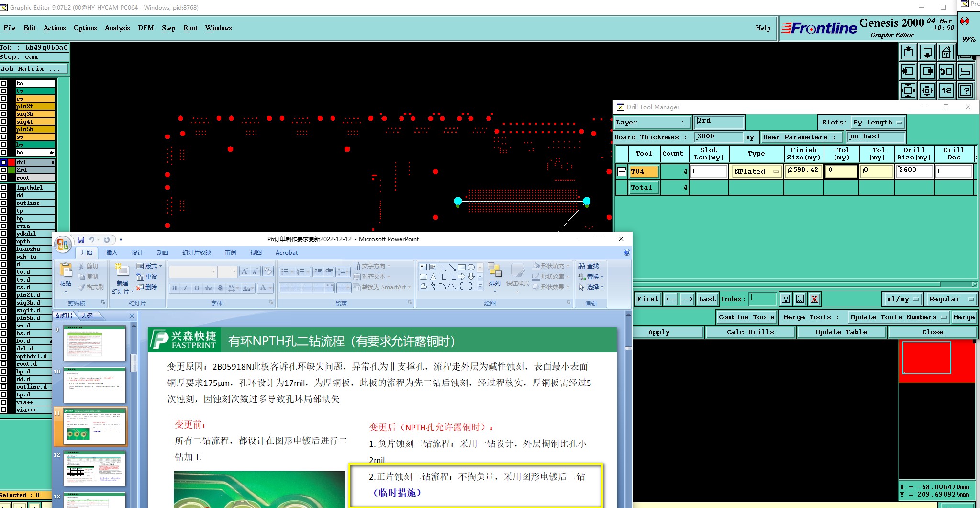The width and height of the screenshot is (980, 508).
Task: Click the Underline icon in PowerPoint ribbon
Action: [x=197, y=288]
